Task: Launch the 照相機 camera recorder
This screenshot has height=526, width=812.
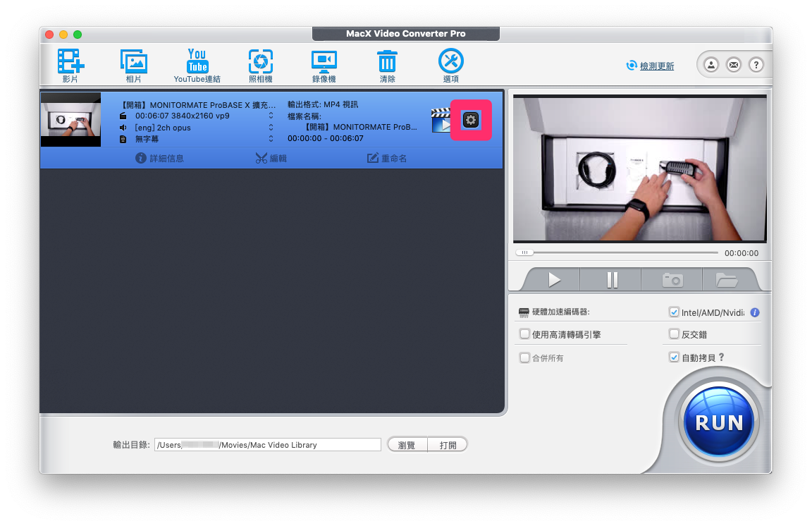Action: tap(261, 61)
